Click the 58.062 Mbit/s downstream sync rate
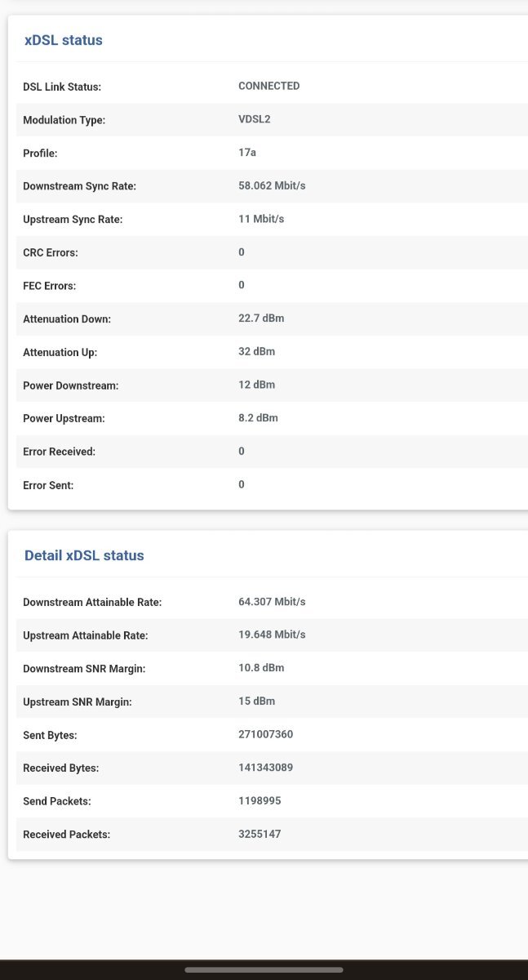This screenshot has width=528, height=980. click(x=272, y=186)
